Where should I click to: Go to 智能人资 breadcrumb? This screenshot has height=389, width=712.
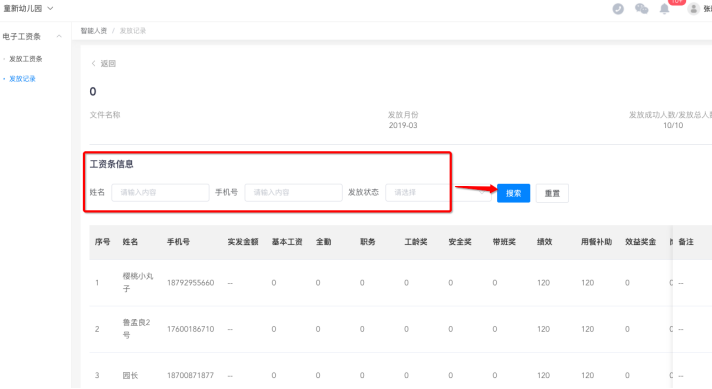point(94,31)
